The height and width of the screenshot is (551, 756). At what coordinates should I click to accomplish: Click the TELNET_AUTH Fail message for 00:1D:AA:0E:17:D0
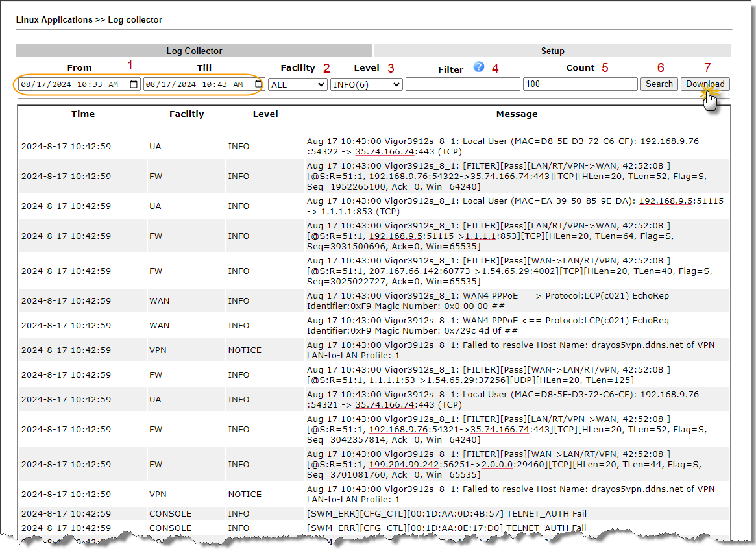446,528
